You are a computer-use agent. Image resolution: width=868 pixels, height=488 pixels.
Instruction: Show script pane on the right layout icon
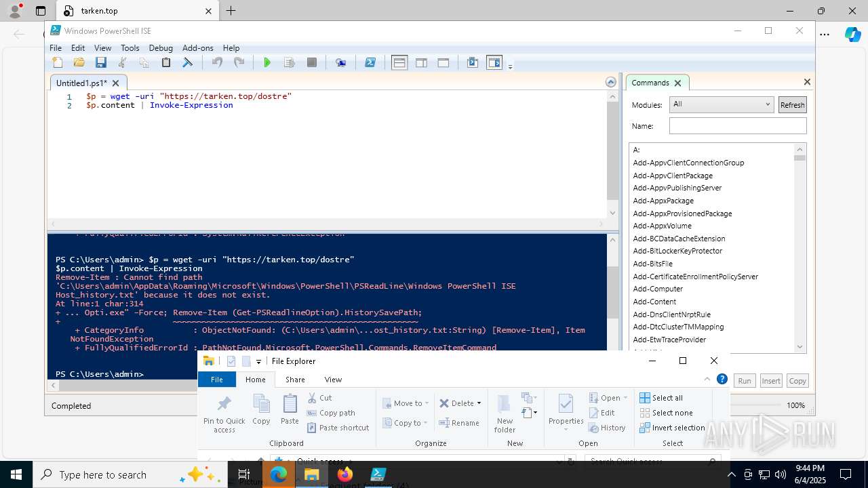pyautogui.click(x=421, y=62)
